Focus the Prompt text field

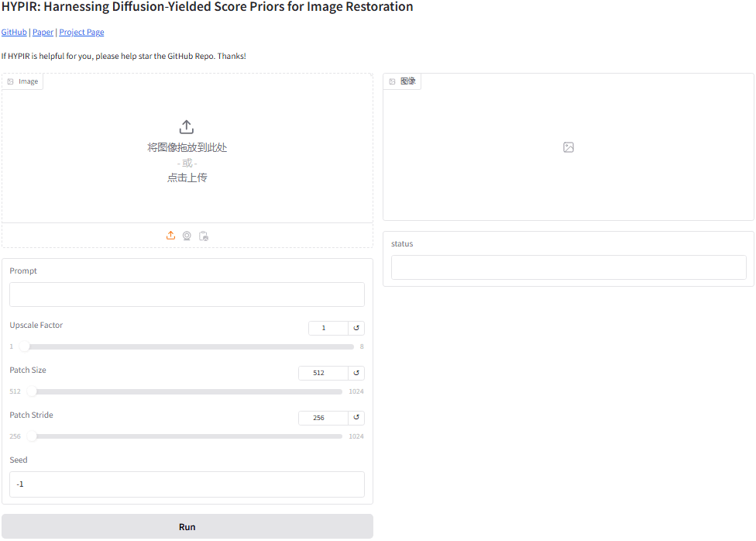tap(187, 295)
